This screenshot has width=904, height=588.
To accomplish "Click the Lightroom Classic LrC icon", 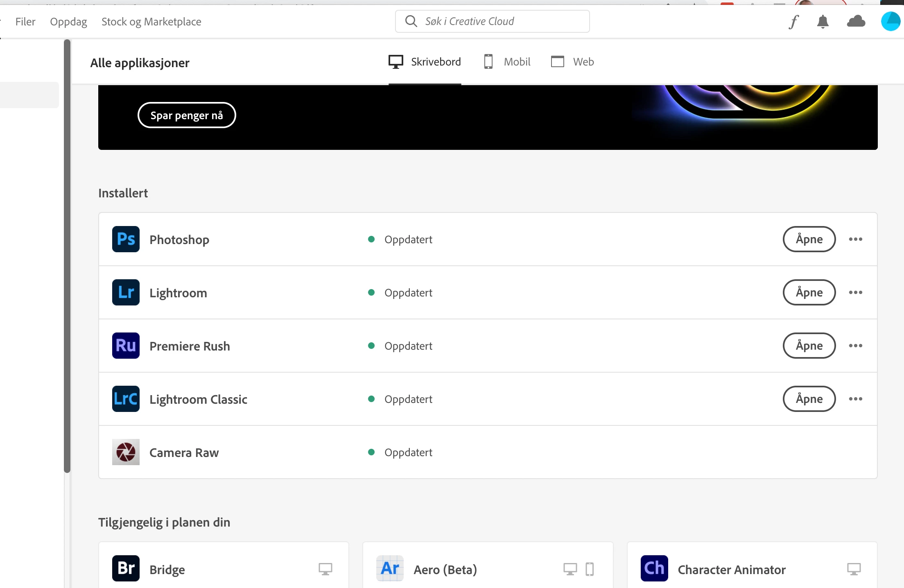I will (x=126, y=399).
